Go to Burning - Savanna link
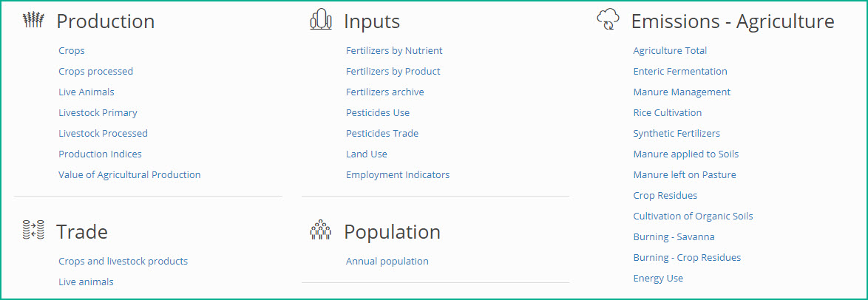This screenshot has height=300, width=868. click(x=674, y=237)
